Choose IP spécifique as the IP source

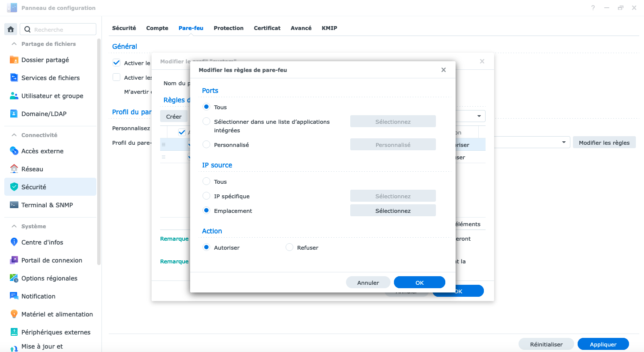[206, 196]
